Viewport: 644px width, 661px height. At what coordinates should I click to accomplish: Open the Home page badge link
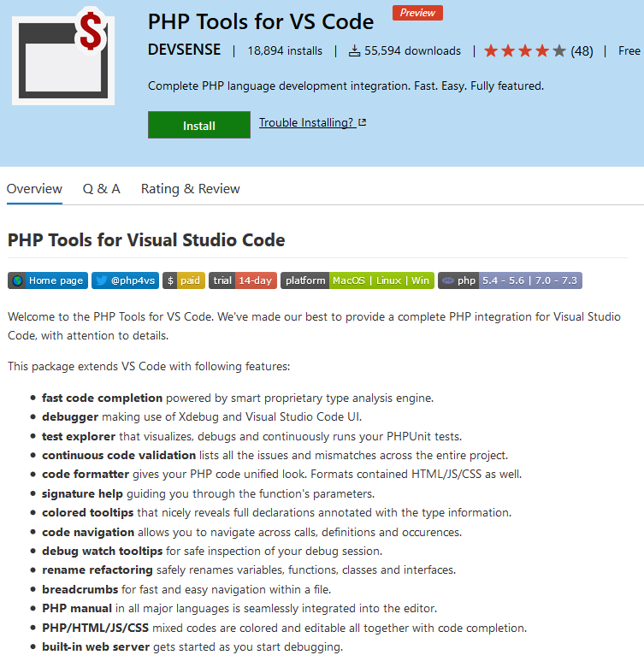pyautogui.click(x=48, y=280)
